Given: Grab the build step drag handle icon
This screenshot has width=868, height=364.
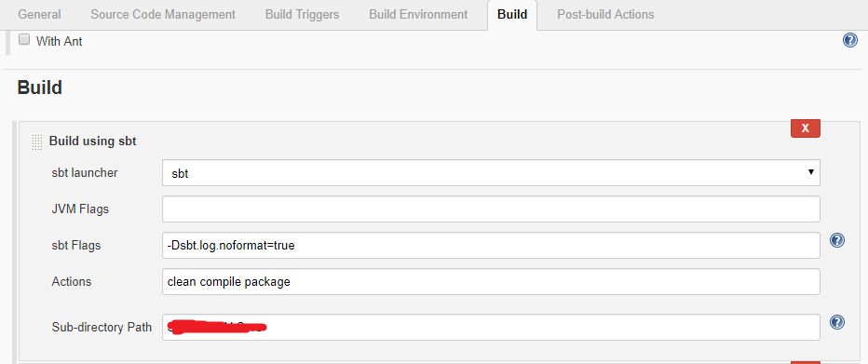Looking at the screenshot, I should pyautogui.click(x=36, y=142).
